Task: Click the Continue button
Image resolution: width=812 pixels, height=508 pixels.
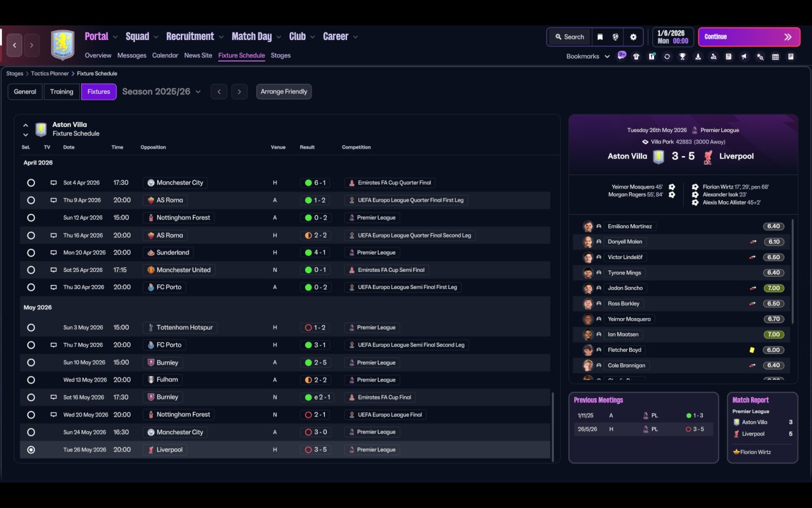Action: [750, 37]
